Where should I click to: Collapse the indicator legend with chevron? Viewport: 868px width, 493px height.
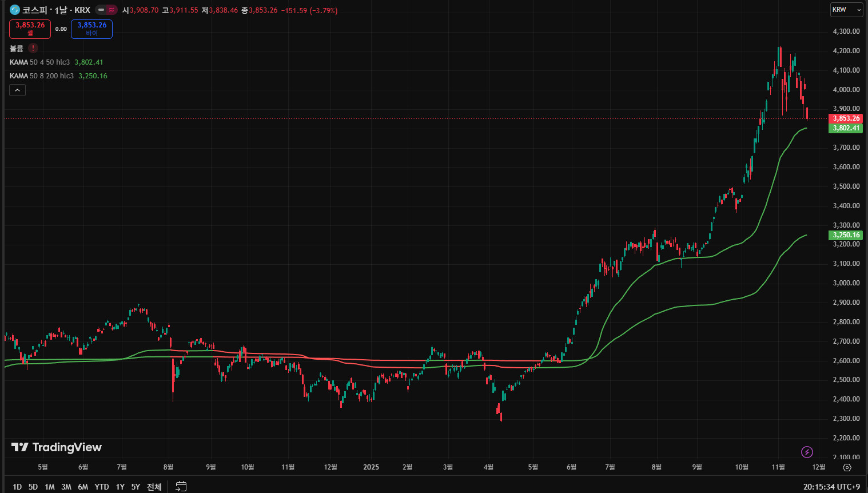(17, 90)
